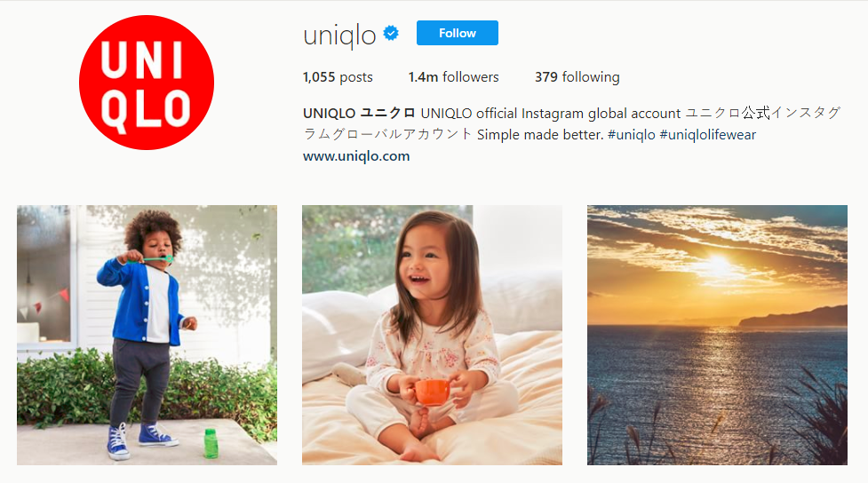Click the blue verified badge beside uniqlo
Image resolution: width=868 pixels, height=483 pixels.
click(x=392, y=33)
